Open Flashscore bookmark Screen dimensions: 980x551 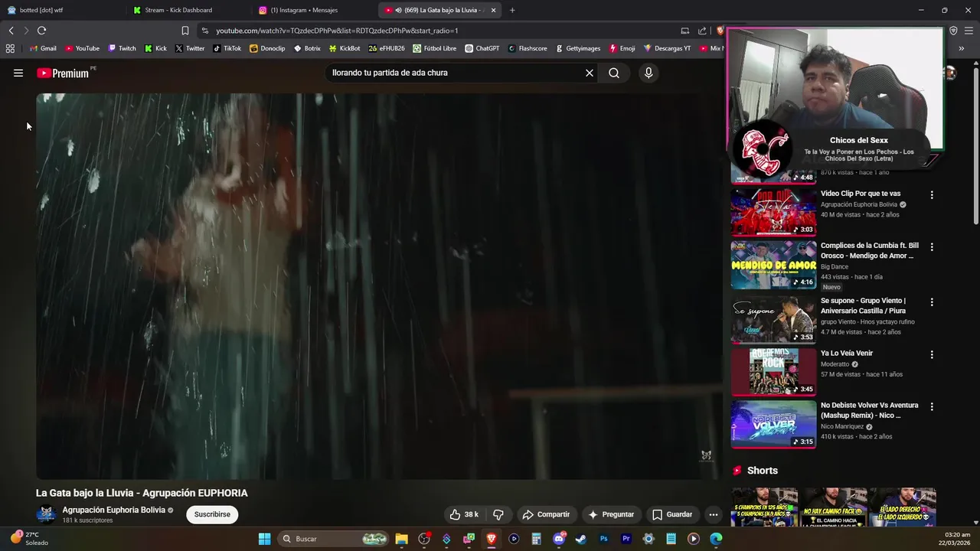(x=527, y=48)
